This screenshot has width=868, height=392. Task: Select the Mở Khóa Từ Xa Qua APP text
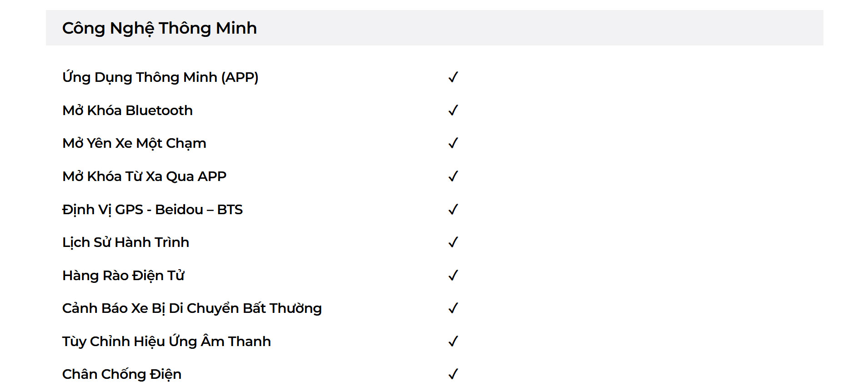click(x=145, y=176)
